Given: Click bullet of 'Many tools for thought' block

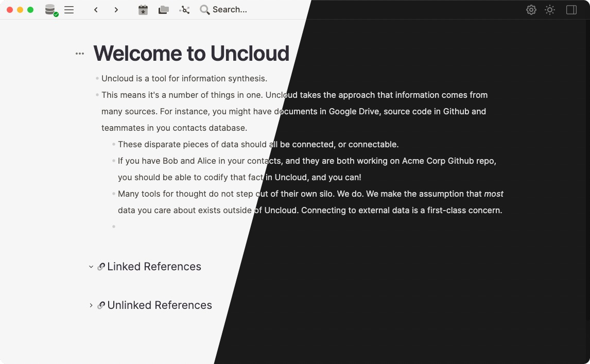Looking at the screenshot, I should click(114, 194).
